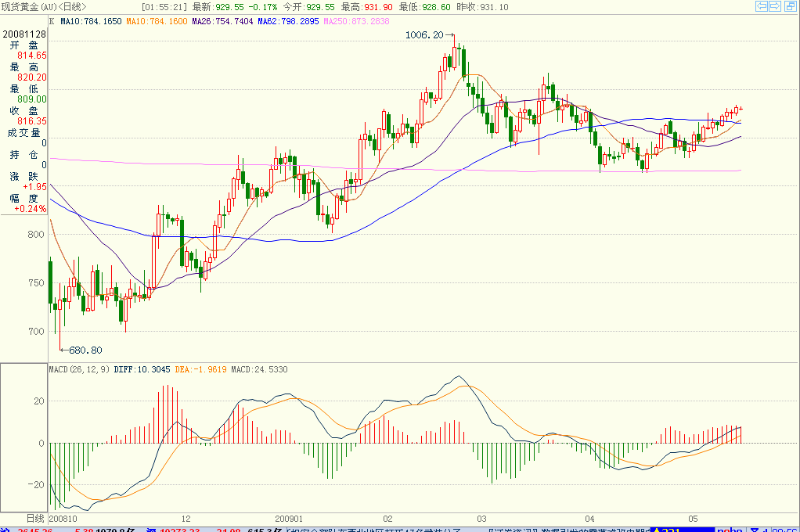Click the MACD axis label -20
Viewport: 800px width, 532px height.
pyautogui.click(x=36, y=485)
